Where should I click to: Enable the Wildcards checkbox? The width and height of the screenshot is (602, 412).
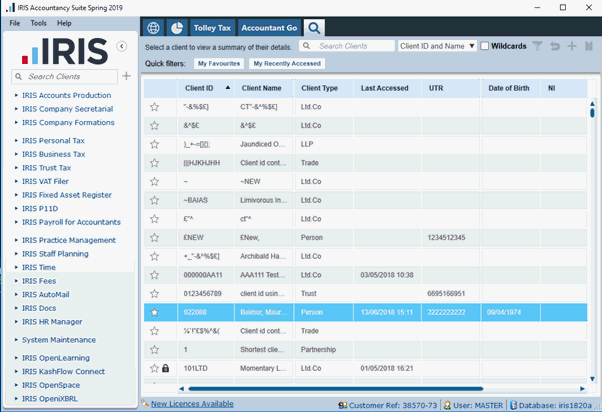click(485, 46)
